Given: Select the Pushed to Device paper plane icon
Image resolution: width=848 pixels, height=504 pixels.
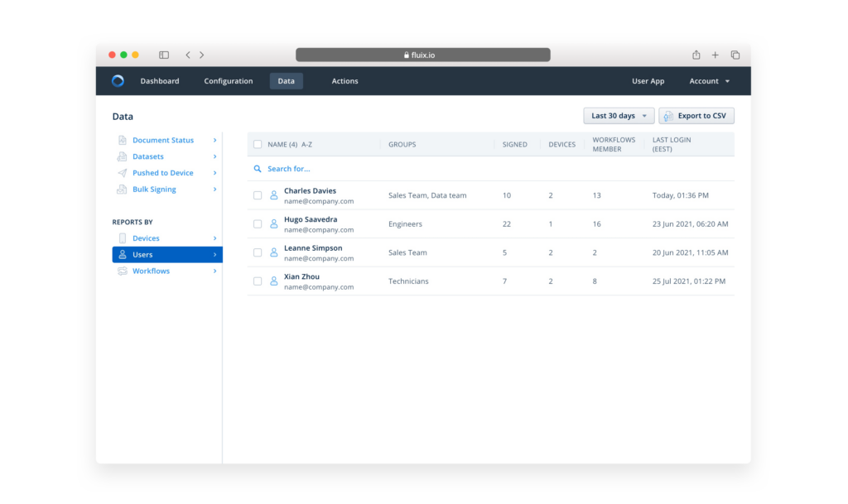Looking at the screenshot, I should [122, 173].
